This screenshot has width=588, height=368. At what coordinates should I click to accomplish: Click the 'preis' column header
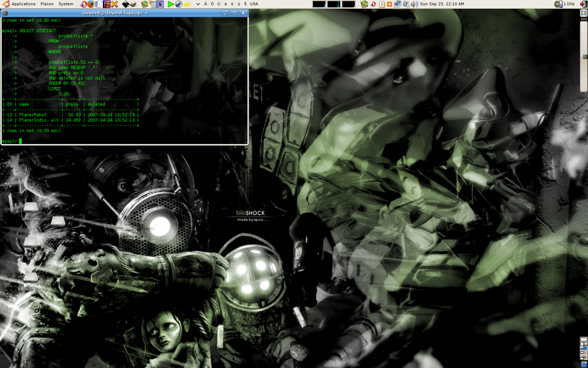72,104
